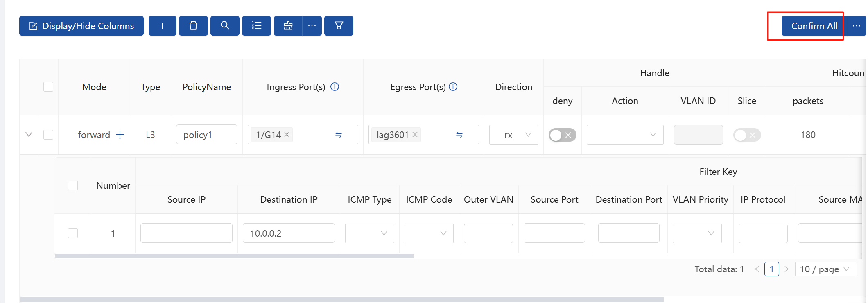The image size is (868, 303).
Task: Click the packets column header
Action: click(x=808, y=101)
